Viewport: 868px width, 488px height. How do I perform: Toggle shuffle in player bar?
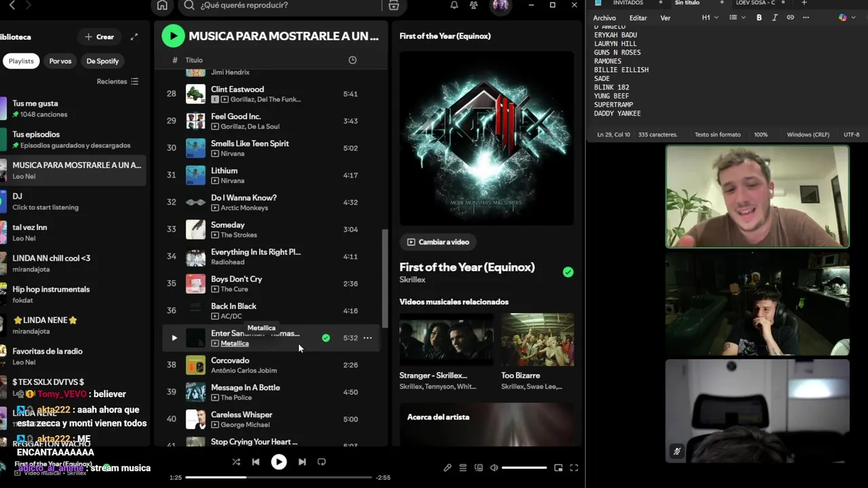[x=236, y=462]
